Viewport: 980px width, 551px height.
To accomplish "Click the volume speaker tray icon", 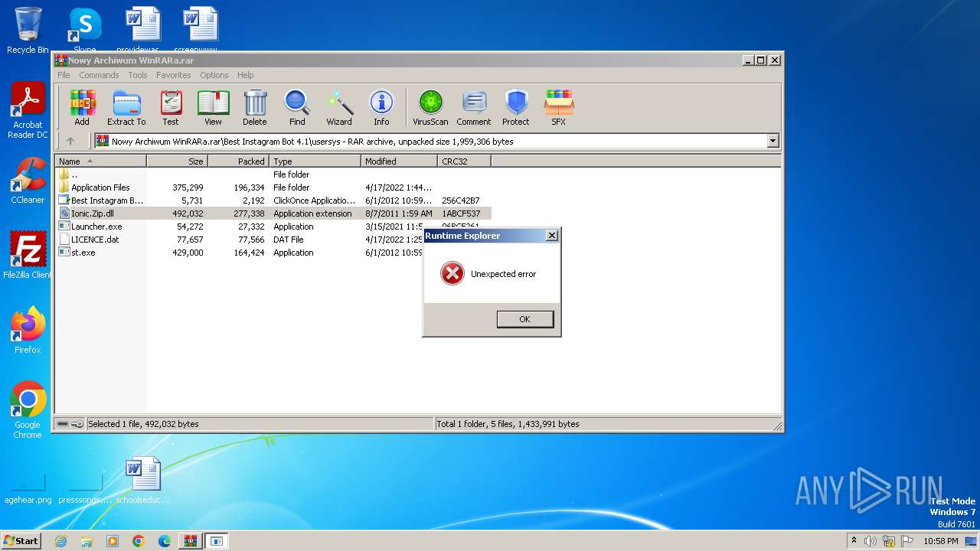I will (x=871, y=541).
